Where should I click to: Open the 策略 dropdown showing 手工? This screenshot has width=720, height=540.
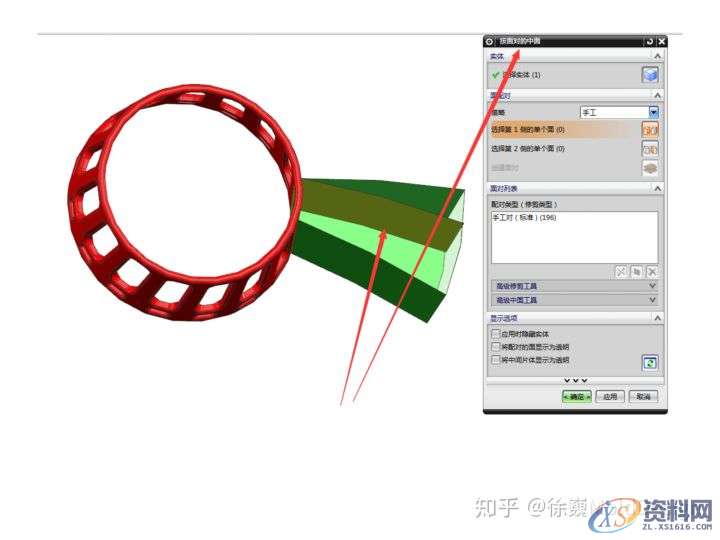tap(654, 113)
